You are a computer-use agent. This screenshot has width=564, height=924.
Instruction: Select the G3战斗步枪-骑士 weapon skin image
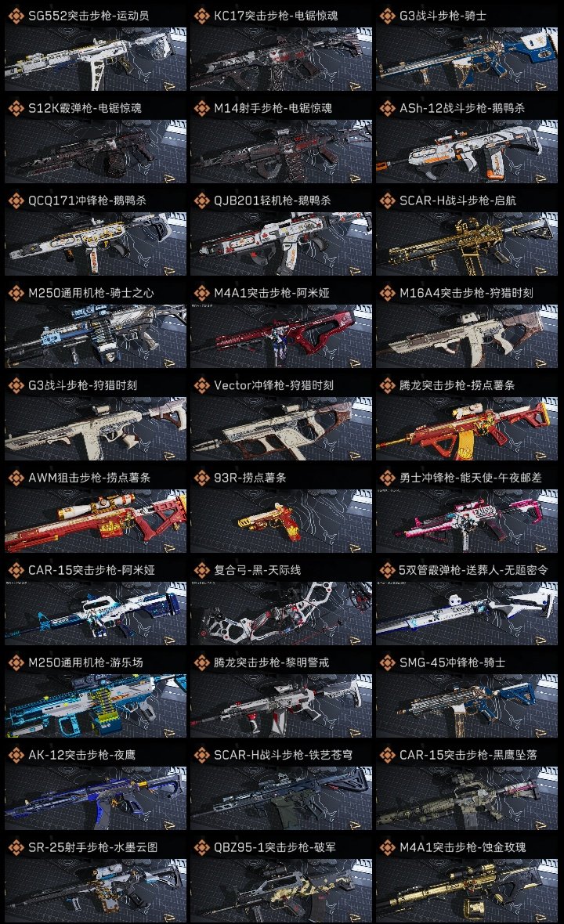pyautogui.click(x=467, y=59)
